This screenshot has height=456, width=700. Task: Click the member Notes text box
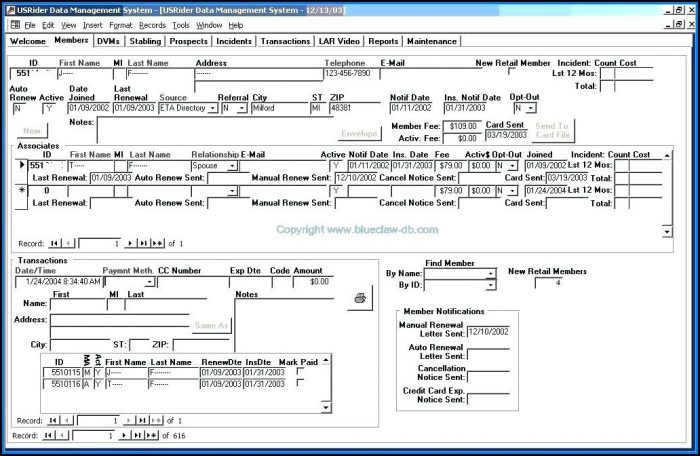pyautogui.click(x=215, y=130)
